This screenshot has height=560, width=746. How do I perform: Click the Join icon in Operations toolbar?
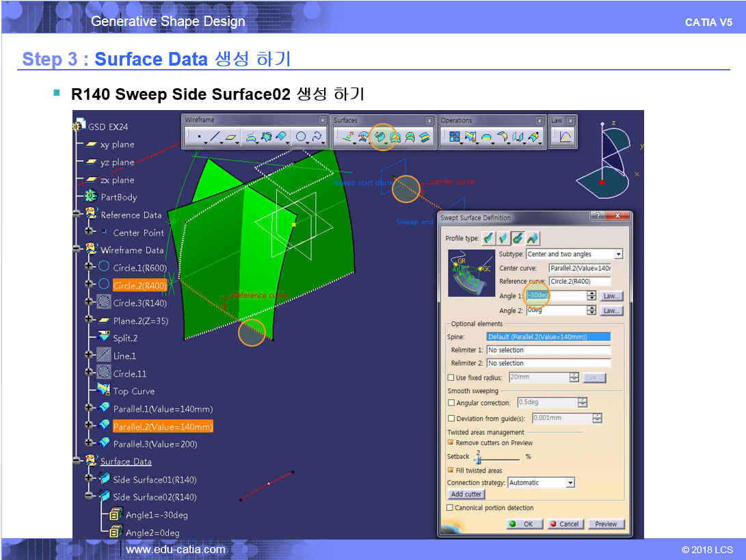(x=453, y=137)
